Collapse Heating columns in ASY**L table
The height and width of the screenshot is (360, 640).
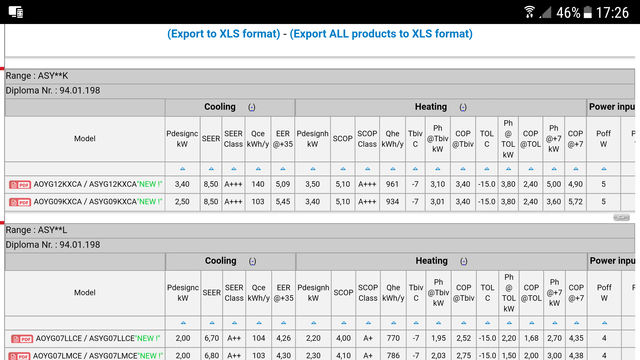pyautogui.click(x=464, y=261)
